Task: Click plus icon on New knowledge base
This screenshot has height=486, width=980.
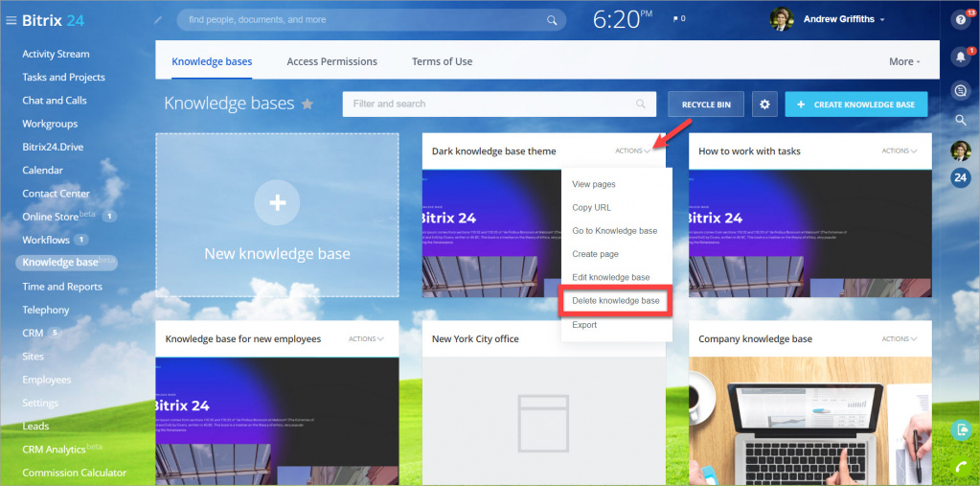Action: pos(277,202)
